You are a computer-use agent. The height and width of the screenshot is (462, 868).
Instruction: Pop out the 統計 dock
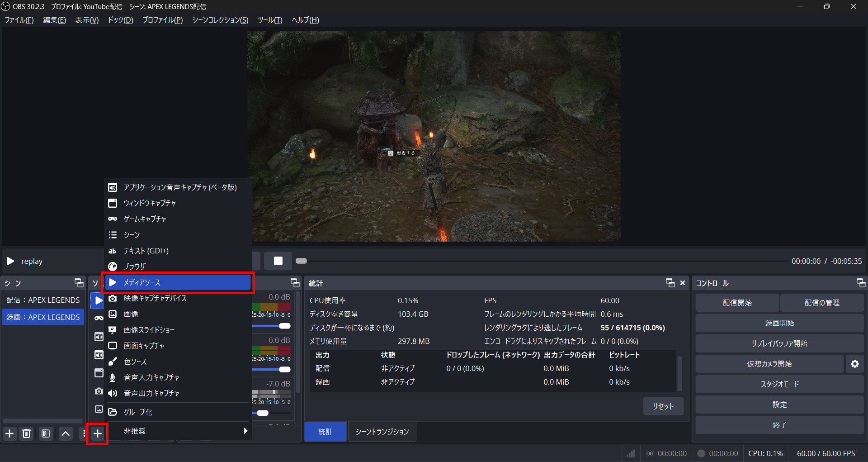pos(670,283)
